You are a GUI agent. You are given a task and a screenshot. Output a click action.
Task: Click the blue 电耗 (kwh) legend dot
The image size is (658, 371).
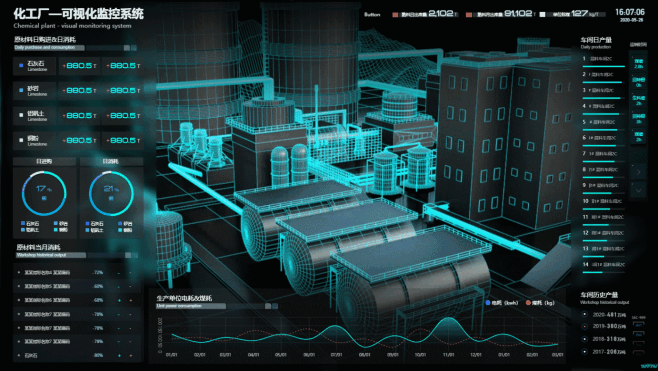click(x=488, y=302)
